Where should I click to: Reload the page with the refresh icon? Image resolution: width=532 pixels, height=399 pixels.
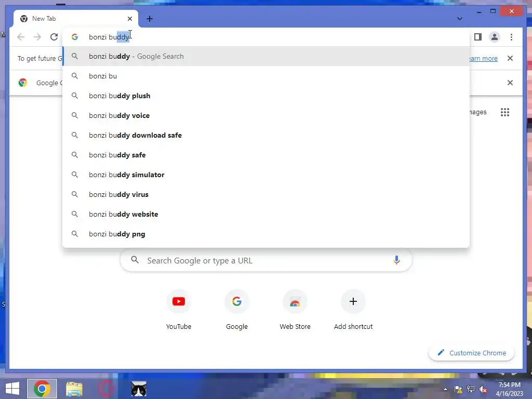54,37
